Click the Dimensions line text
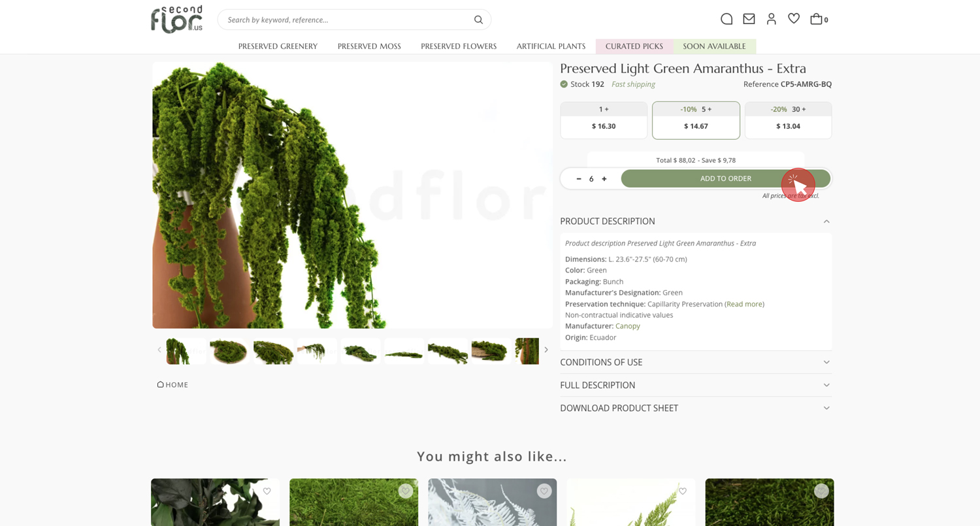Screen dimensions: 980x526 [626, 259]
